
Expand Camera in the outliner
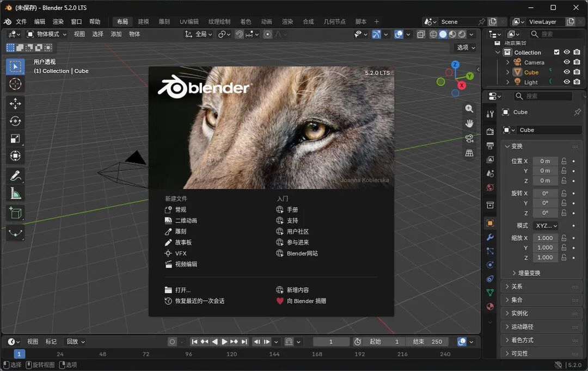[x=507, y=62]
